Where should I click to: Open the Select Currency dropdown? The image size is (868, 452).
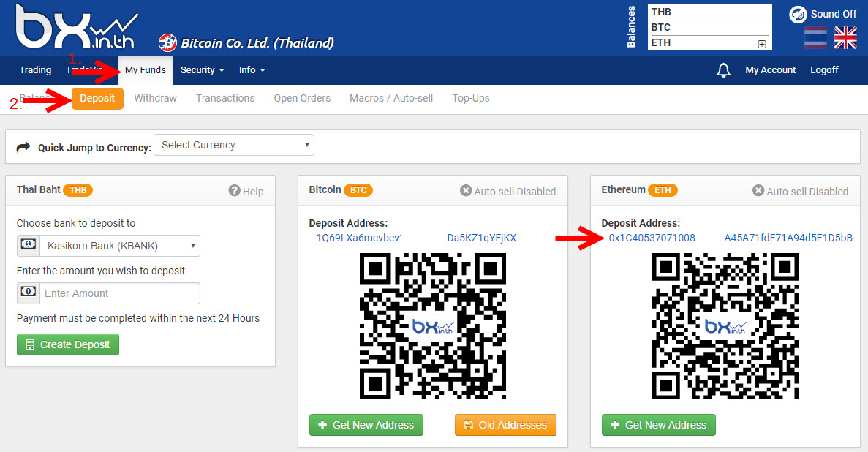tap(234, 145)
